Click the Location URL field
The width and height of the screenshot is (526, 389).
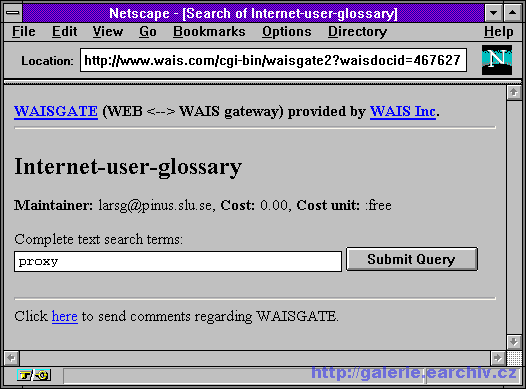[273, 60]
